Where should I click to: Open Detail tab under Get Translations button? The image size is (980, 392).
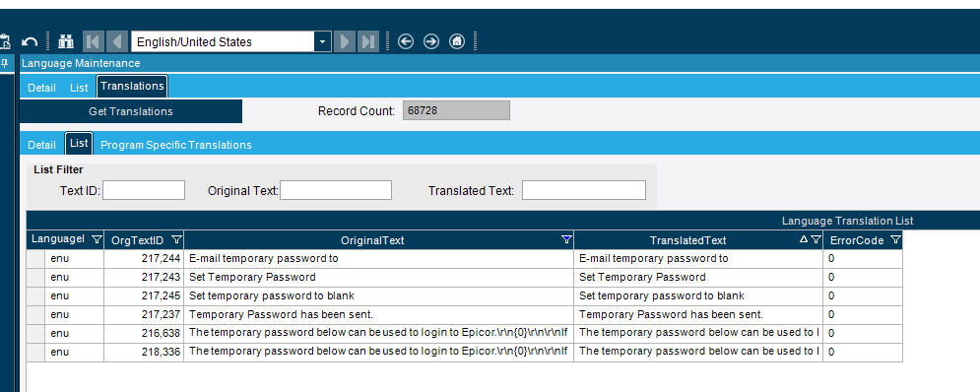(42, 145)
